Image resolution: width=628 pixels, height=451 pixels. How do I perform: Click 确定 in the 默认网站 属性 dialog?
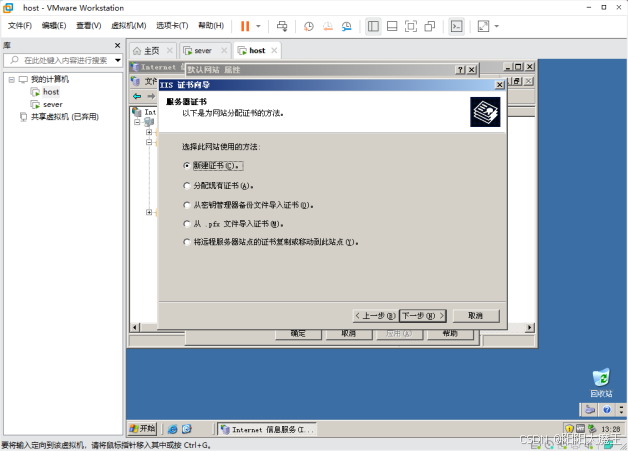[x=298, y=334]
